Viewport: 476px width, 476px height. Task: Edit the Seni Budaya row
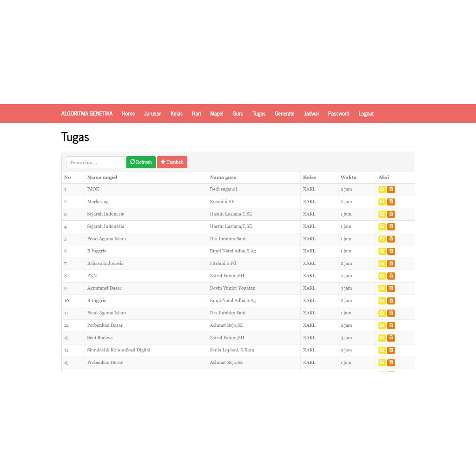click(382, 338)
